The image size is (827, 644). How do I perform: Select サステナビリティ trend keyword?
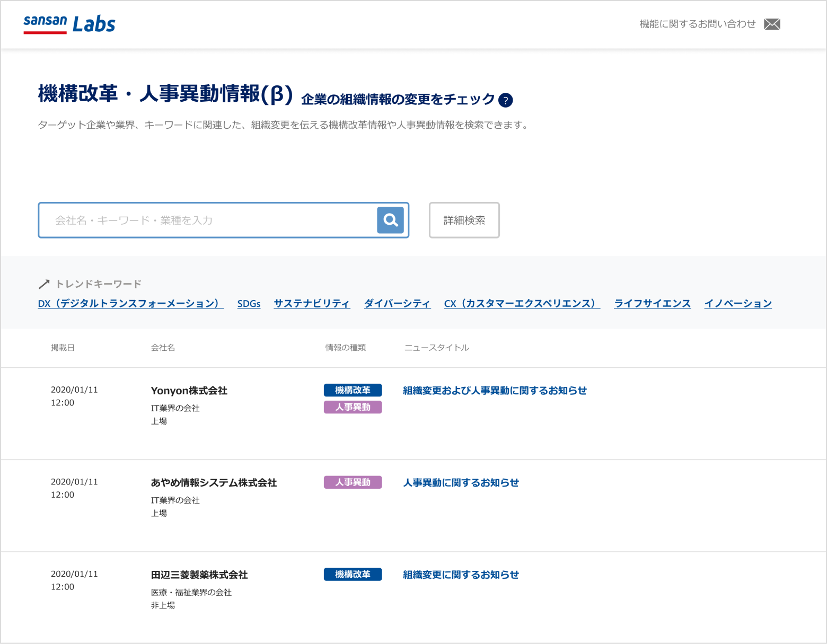[312, 304]
